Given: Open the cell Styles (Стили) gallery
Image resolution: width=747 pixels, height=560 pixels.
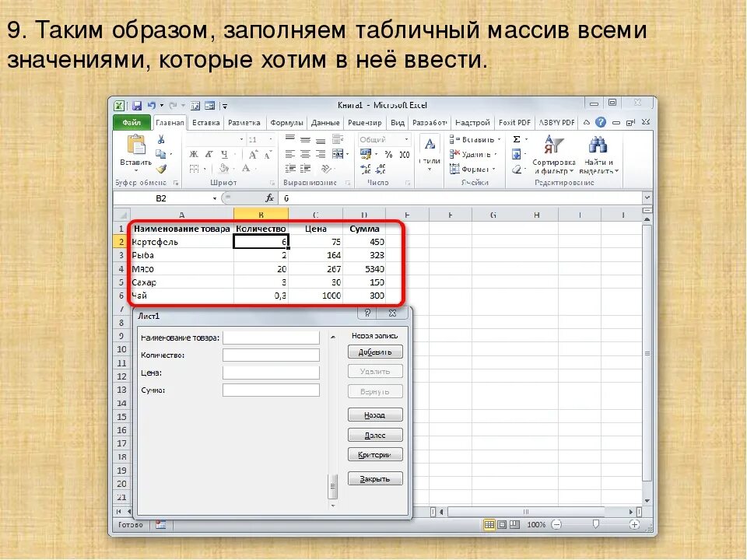Looking at the screenshot, I should tap(430, 153).
